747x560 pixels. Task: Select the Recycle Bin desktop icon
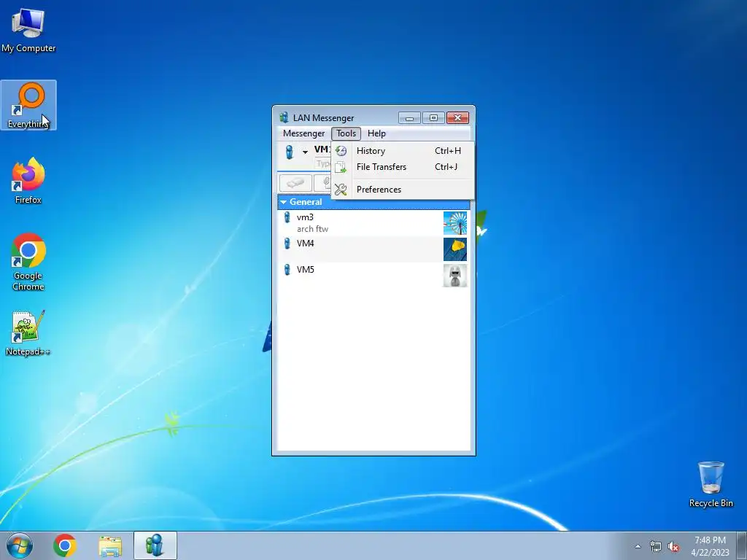(711, 484)
